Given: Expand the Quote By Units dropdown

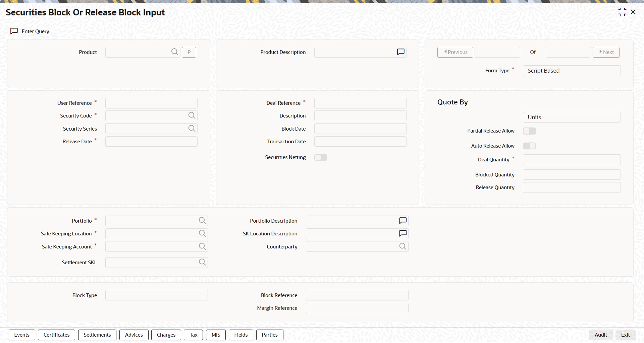Looking at the screenshot, I should click(571, 117).
